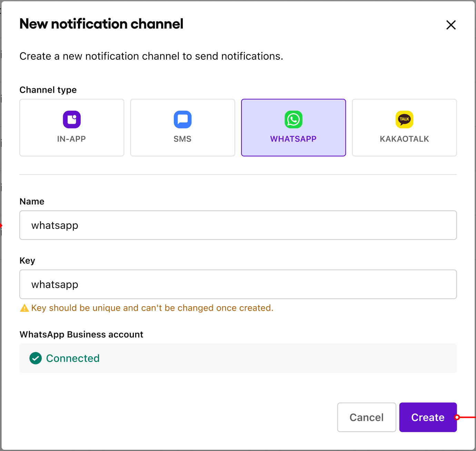
Task: Focus the Key field
Action: [238, 284]
